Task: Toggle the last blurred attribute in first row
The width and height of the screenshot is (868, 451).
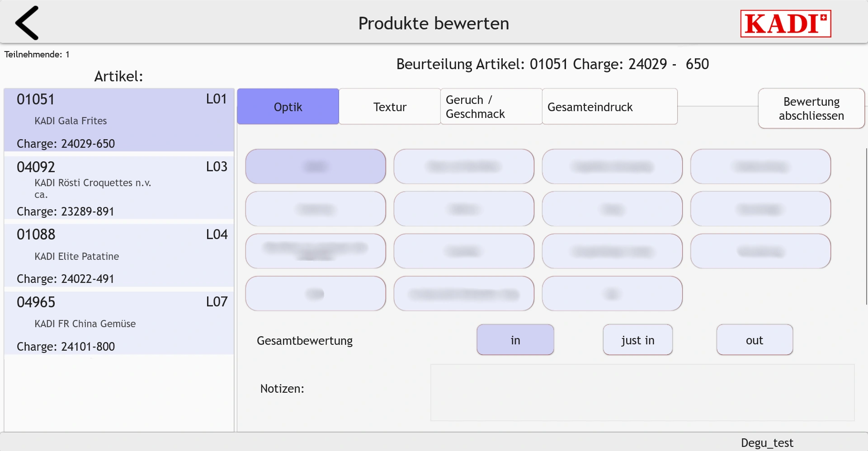Action: pyautogui.click(x=760, y=166)
